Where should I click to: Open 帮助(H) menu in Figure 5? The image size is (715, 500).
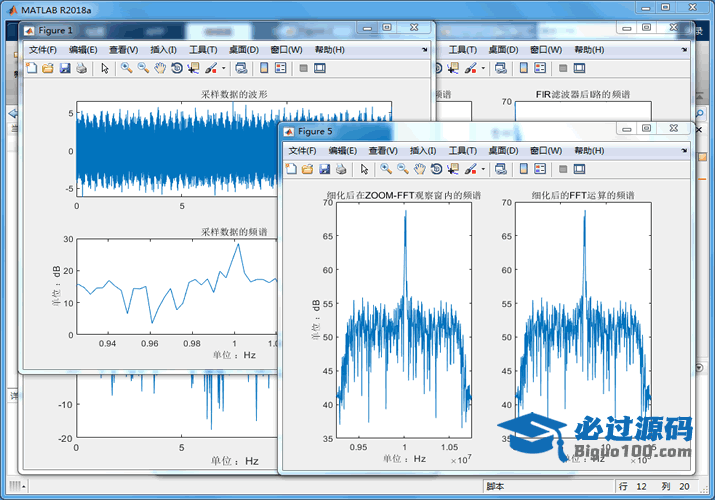click(589, 150)
